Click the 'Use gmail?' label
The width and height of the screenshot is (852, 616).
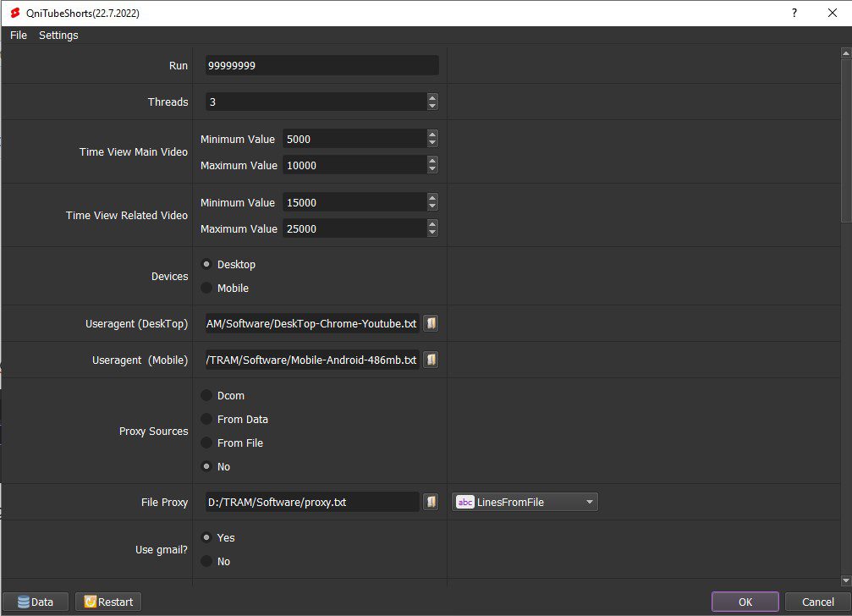pyautogui.click(x=162, y=550)
